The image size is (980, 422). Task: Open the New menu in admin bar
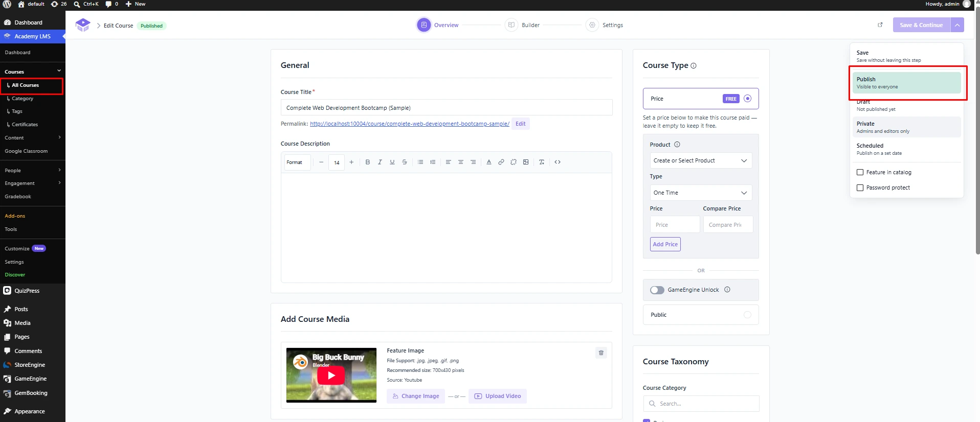pos(136,4)
